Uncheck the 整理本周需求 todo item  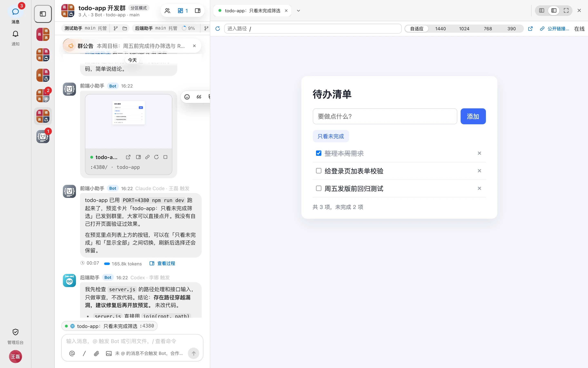318,153
